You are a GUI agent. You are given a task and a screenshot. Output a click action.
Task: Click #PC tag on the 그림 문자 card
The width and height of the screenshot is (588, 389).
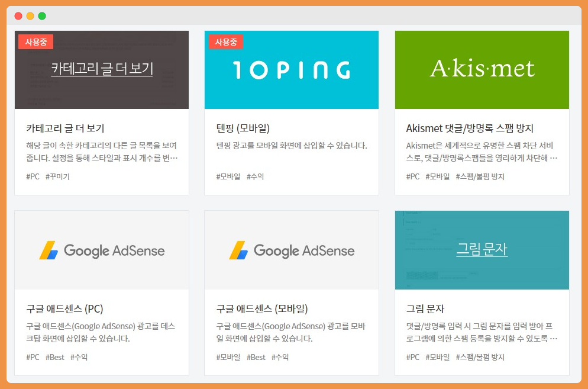tap(413, 357)
